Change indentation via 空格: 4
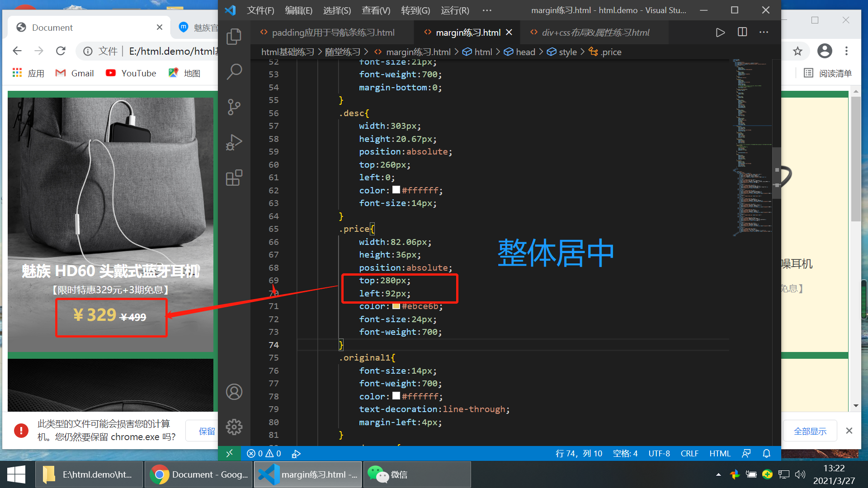The height and width of the screenshot is (488, 868). [x=625, y=453]
